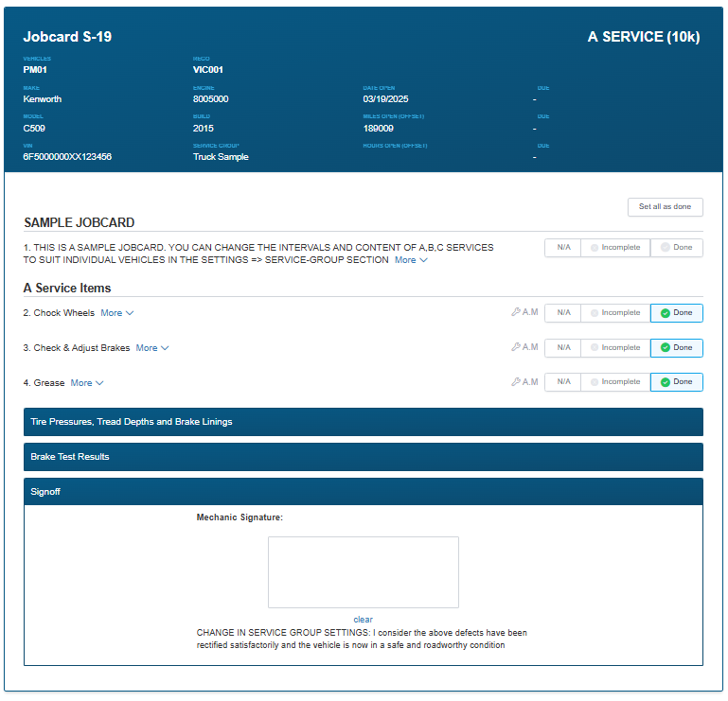Mark Grease item as Incomplete
Screen dimensions: 728x701
pyautogui.click(x=615, y=382)
